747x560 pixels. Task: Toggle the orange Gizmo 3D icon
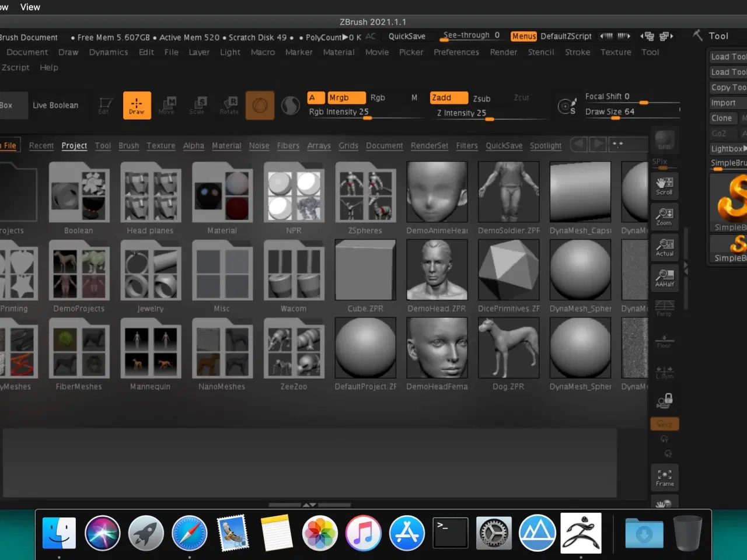260,105
